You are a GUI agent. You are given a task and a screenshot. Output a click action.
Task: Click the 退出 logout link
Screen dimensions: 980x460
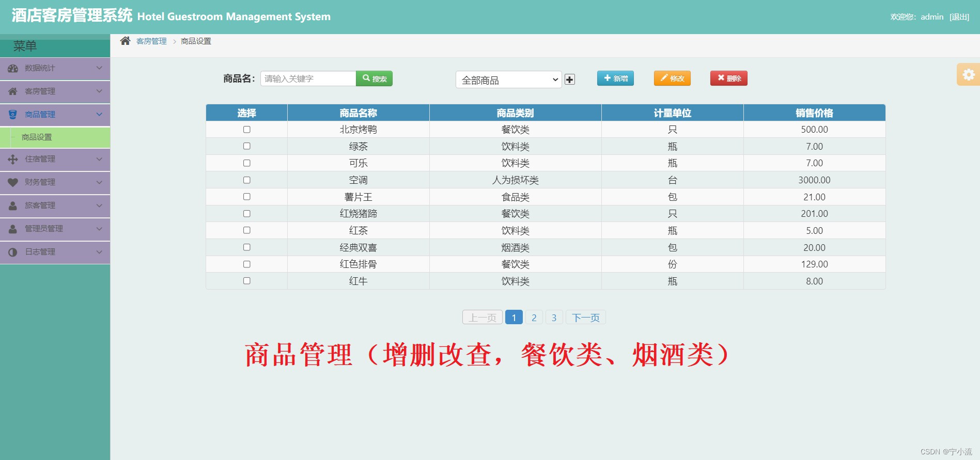(959, 17)
